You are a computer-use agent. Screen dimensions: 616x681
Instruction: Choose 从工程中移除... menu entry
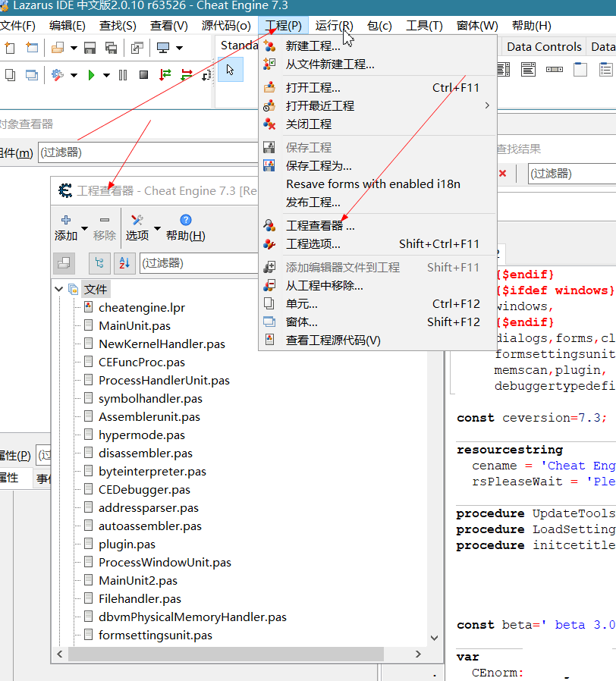(378, 286)
